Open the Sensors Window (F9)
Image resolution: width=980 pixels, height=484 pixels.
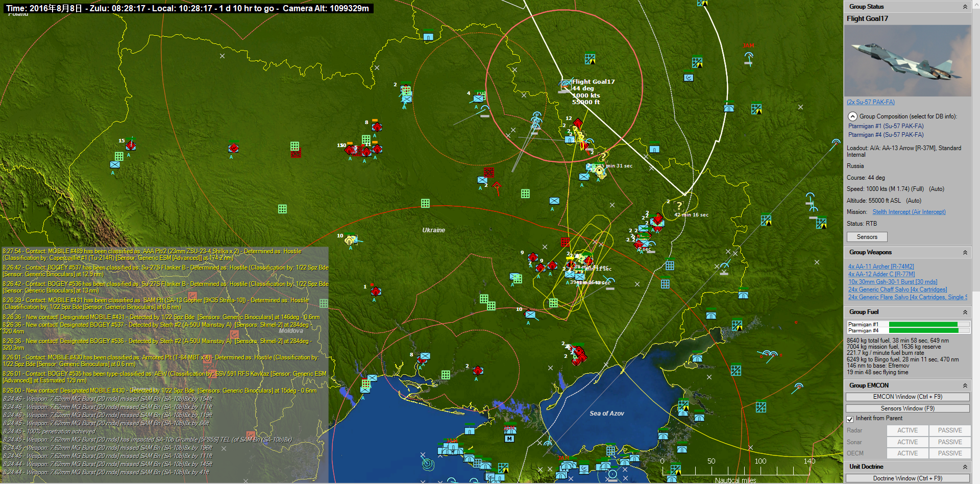(x=908, y=408)
